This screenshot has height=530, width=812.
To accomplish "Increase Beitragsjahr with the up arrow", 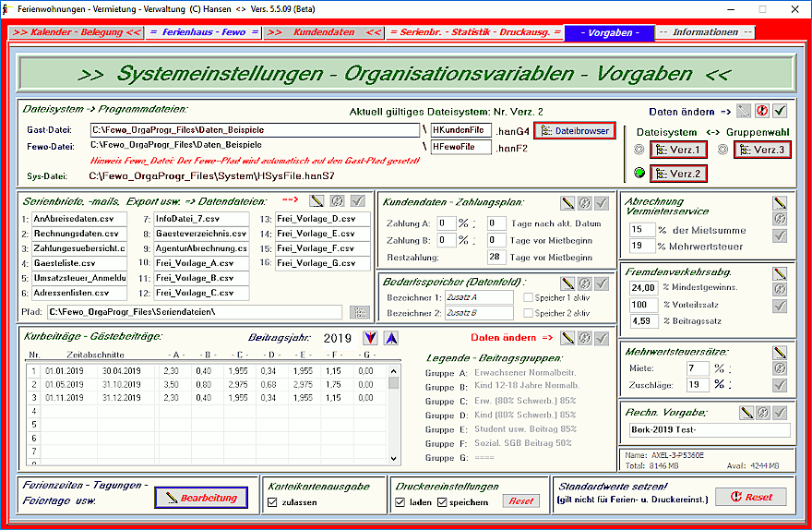I will click(x=391, y=339).
